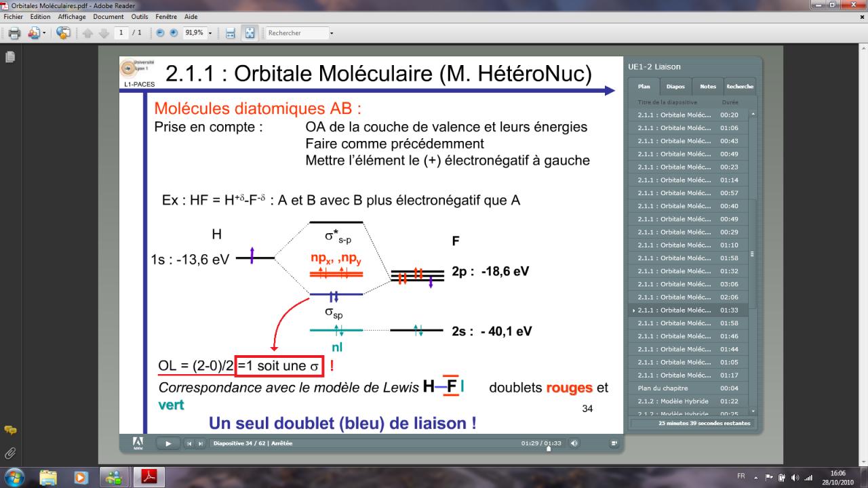This screenshot has width=868, height=488.
Task: Open Windows Explorer from the taskbar
Action: pos(49,476)
